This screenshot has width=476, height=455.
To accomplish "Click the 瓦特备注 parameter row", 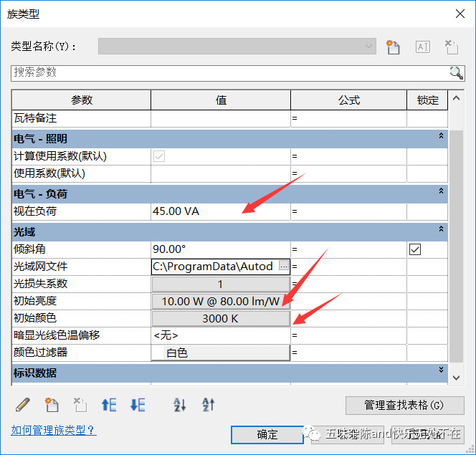I will (x=230, y=118).
